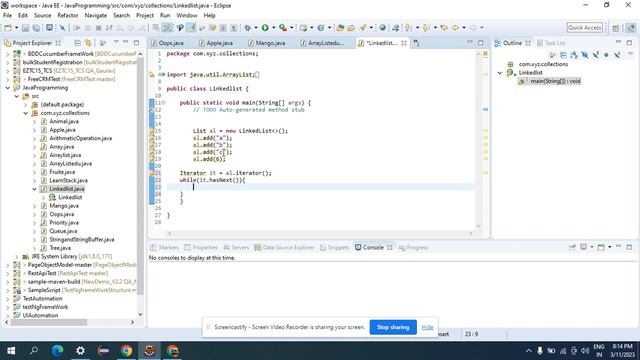640x360 pixels.
Task: Click the Terminate stop icon in toolbar
Action: point(98,28)
